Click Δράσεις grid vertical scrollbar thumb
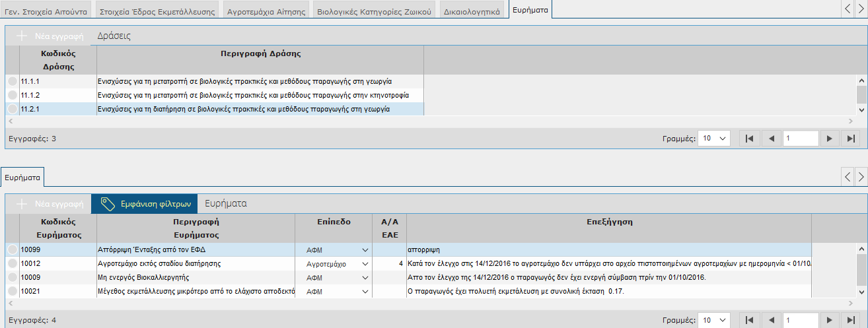Viewport: 868px width, 328px height. tap(861, 94)
